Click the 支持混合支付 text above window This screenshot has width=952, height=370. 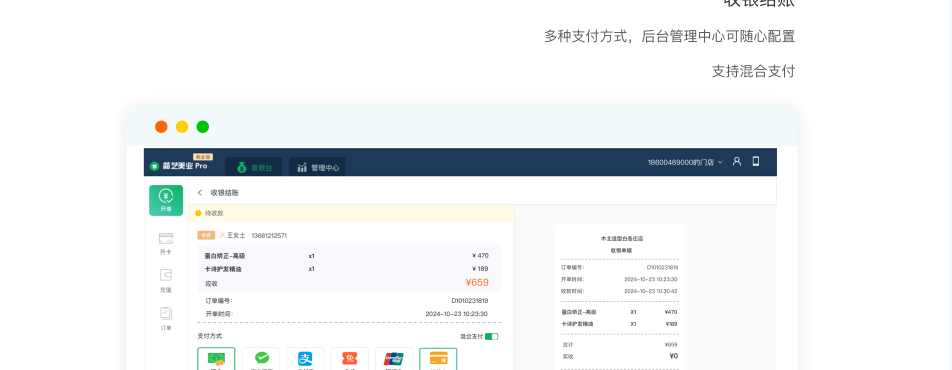(753, 71)
